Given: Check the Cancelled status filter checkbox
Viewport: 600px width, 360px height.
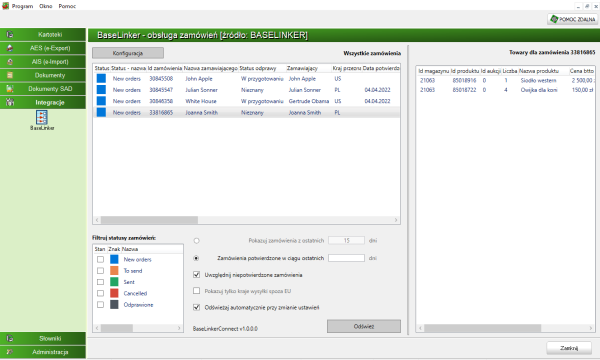Looking at the screenshot, I should 100,293.
